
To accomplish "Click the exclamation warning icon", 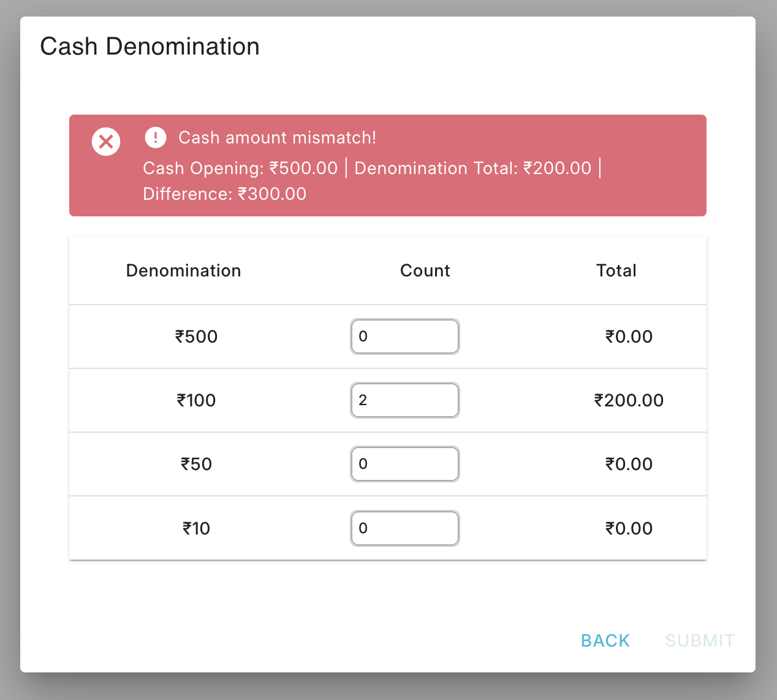I will (x=156, y=137).
